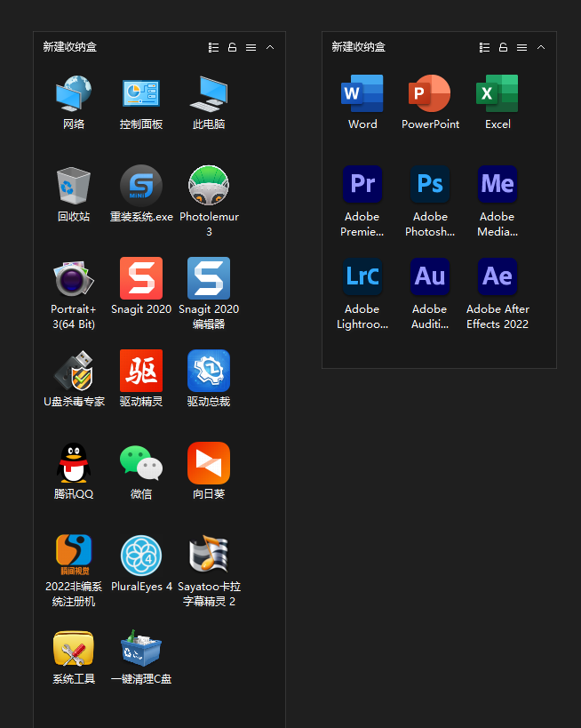The height and width of the screenshot is (728, 581).
Task: Launch Word
Action: pos(362,93)
